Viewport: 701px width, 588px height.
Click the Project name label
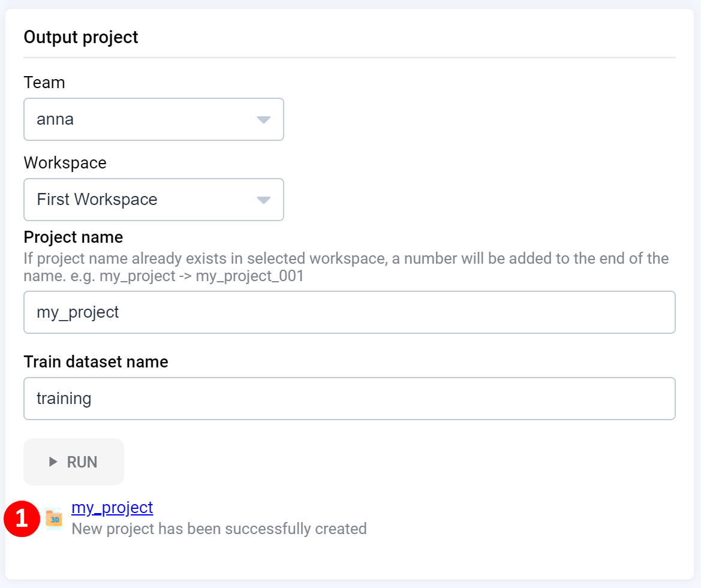[x=73, y=237]
